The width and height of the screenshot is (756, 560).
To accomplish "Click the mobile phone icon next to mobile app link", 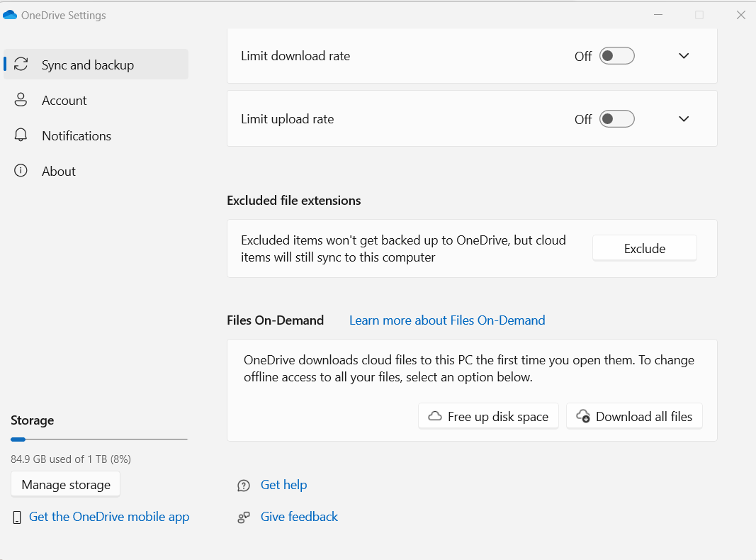I will click(16, 517).
